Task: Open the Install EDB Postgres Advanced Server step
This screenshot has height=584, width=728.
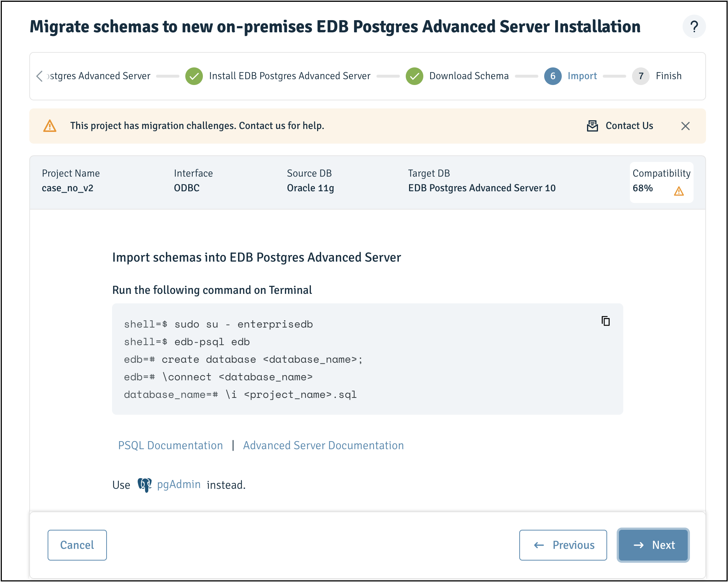Action: pos(290,76)
